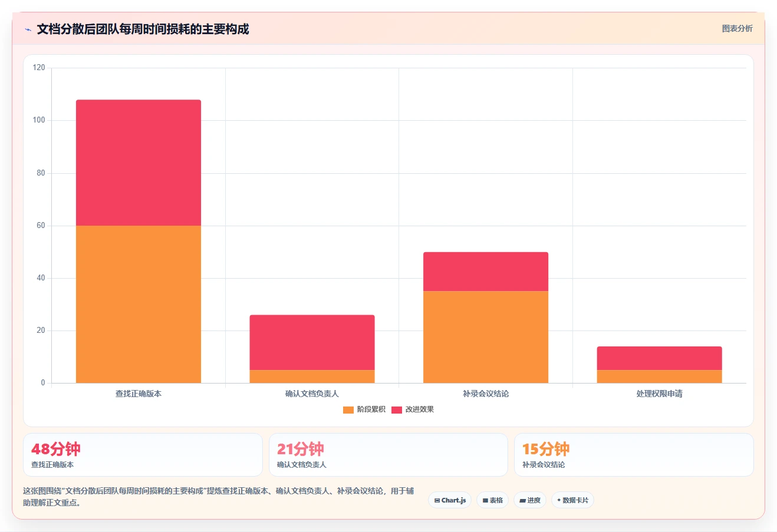
Task: Click the orange segment of 查找正确版本 bar
Action: click(x=139, y=304)
